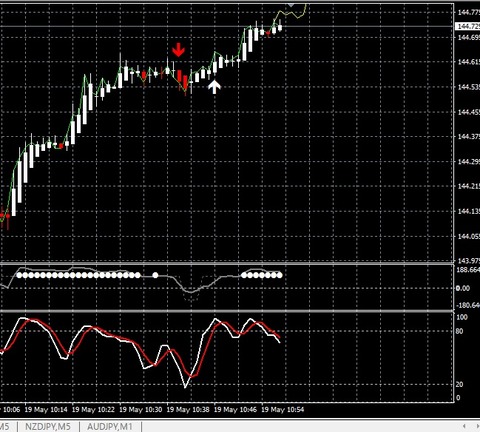
Task: Open the AUDJPY,M1 chart tab
Action: (x=110, y=426)
